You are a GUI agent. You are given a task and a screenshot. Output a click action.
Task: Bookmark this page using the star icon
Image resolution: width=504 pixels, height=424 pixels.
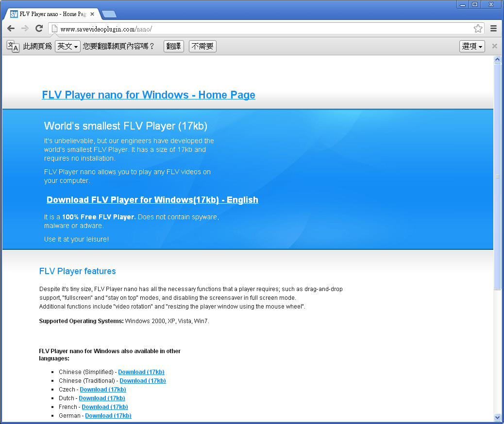pos(478,29)
